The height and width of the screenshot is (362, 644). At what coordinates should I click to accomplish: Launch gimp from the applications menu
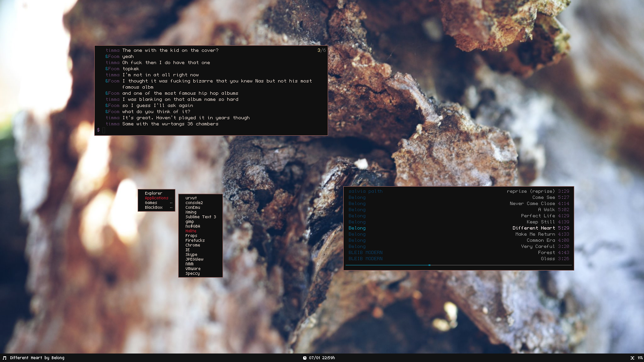(190, 222)
